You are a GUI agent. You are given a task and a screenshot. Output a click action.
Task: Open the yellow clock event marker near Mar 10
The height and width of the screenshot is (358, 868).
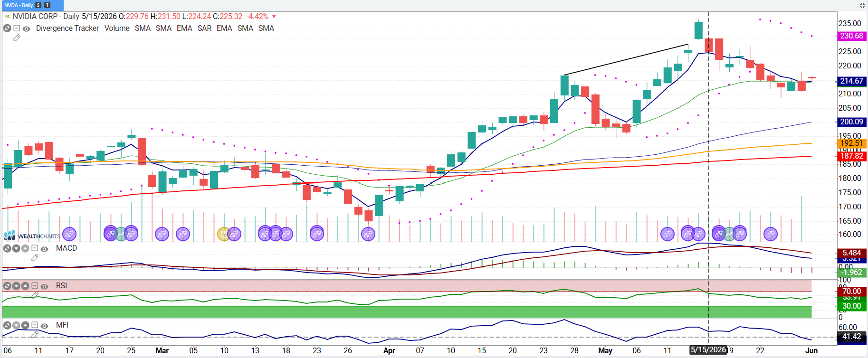point(224,234)
